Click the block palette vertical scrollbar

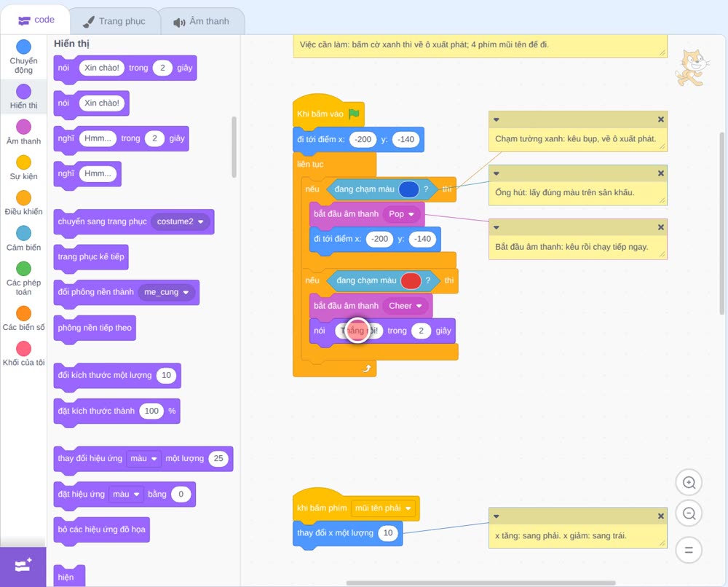234,147
